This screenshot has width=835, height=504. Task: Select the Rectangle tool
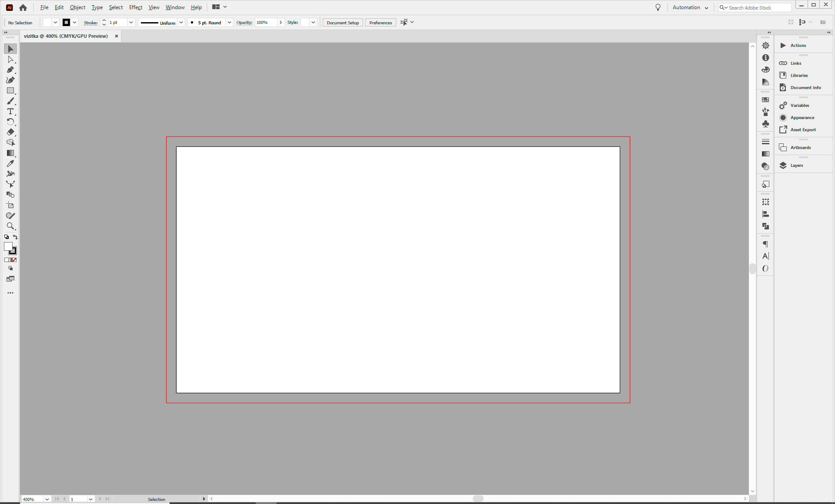pos(10,91)
